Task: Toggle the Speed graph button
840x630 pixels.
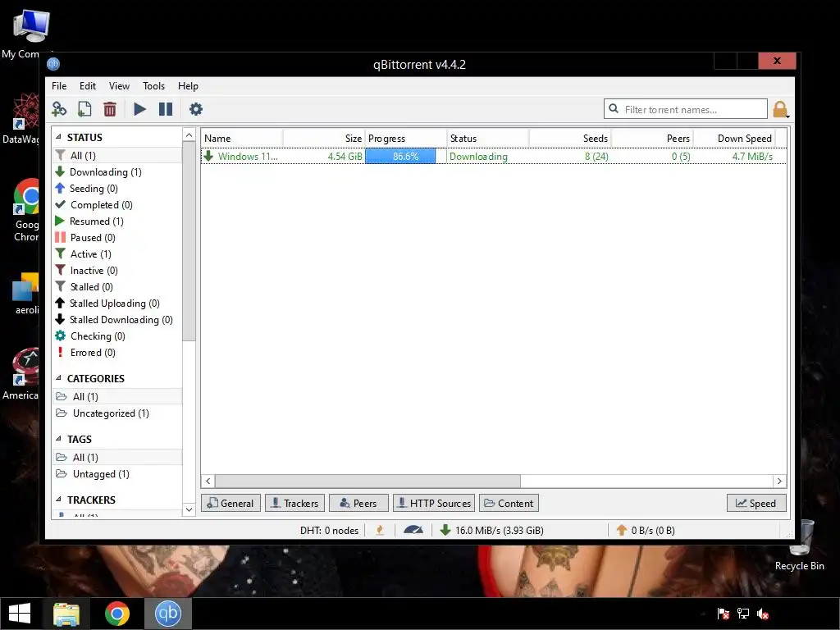Action: pyautogui.click(x=756, y=503)
